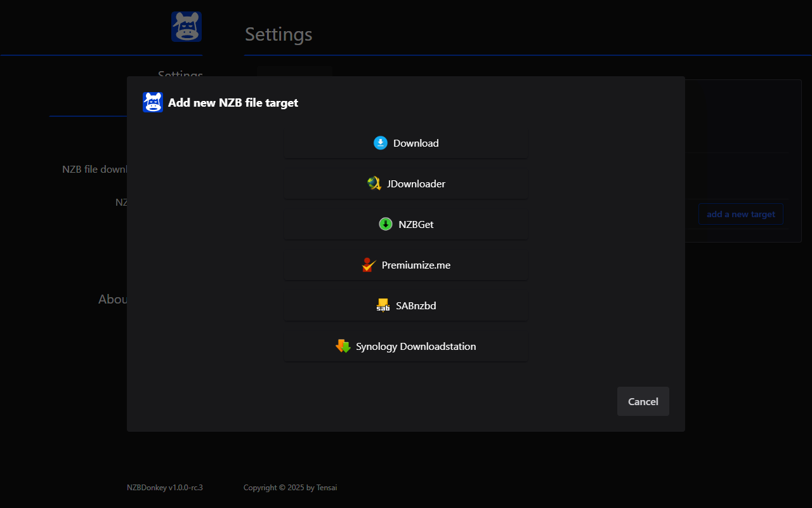Select Premiumize.me as new target
Viewport: 812px width, 508px height.
(416, 265)
